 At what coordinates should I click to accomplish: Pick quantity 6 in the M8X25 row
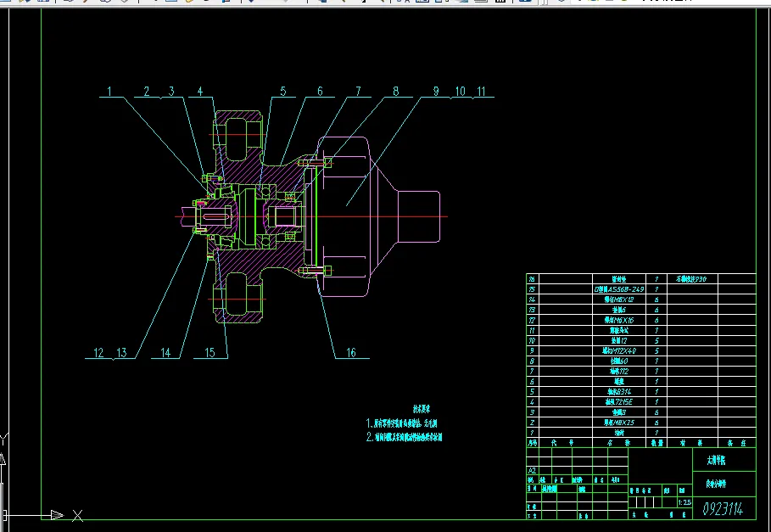[656, 423]
